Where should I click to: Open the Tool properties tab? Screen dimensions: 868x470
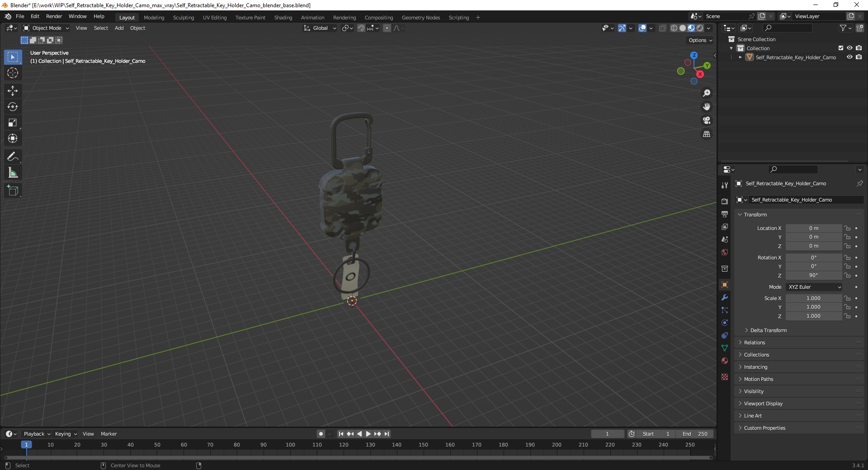(x=725, y=185)
